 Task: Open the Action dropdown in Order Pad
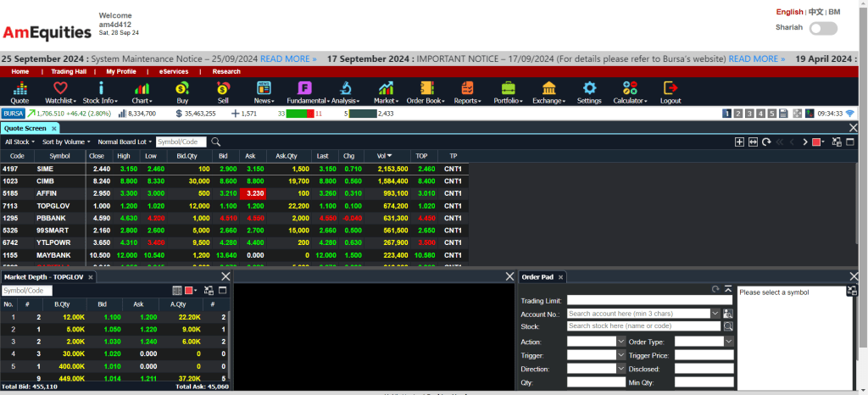[596, 342]
